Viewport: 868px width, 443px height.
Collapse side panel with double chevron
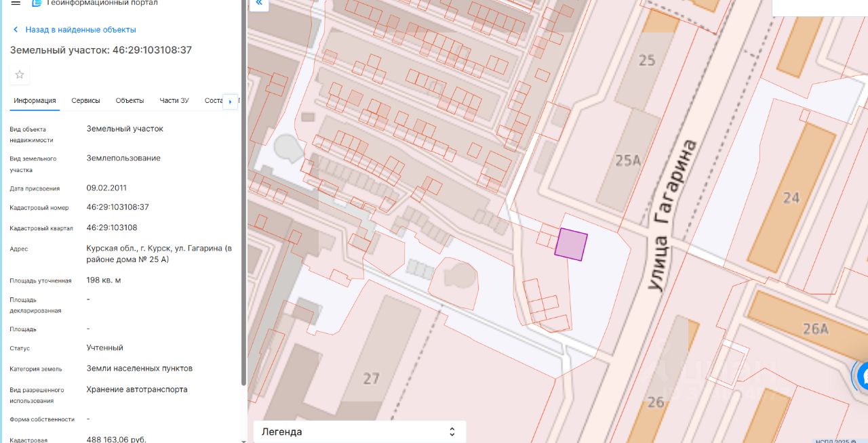258,3
